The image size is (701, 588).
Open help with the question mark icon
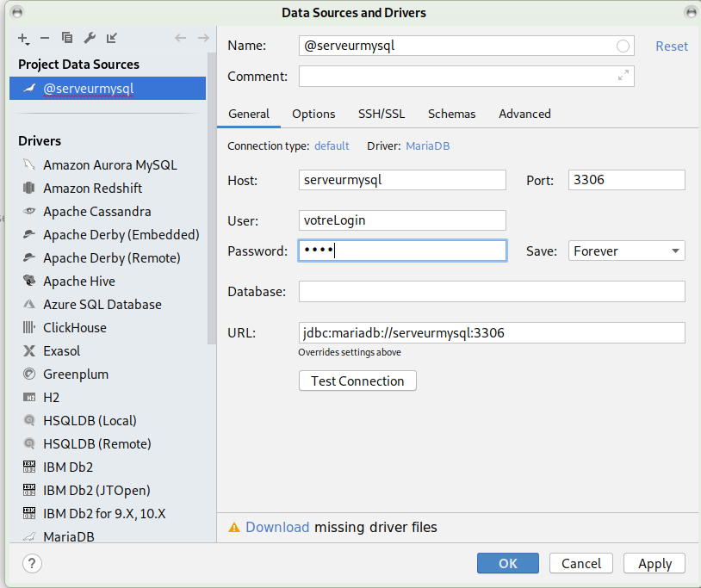tap(32, 563)
